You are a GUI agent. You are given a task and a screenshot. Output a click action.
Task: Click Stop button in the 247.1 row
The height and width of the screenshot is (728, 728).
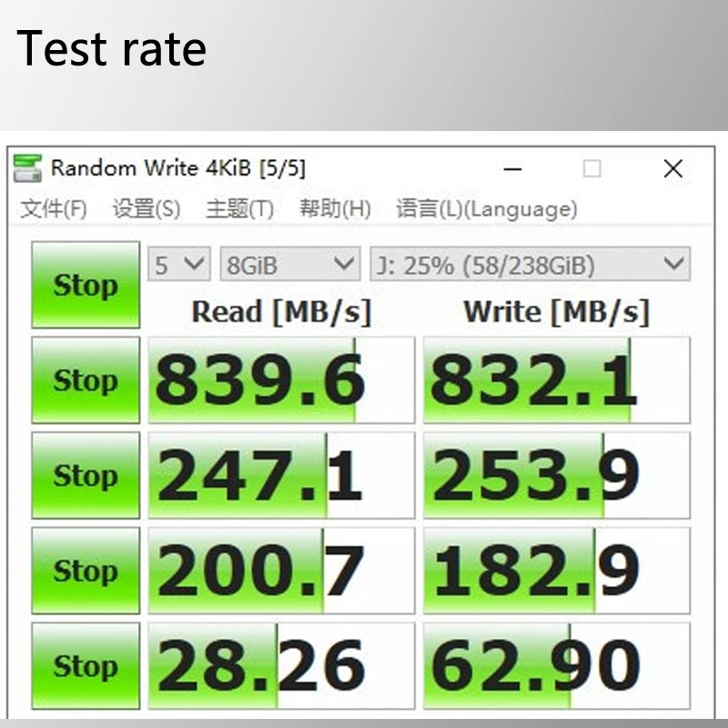86,475
